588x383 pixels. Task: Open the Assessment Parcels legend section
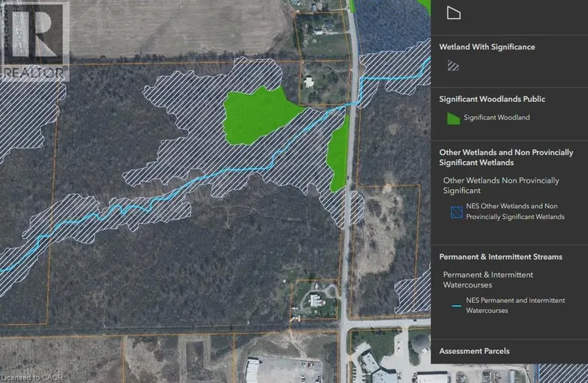click(474, 351)
